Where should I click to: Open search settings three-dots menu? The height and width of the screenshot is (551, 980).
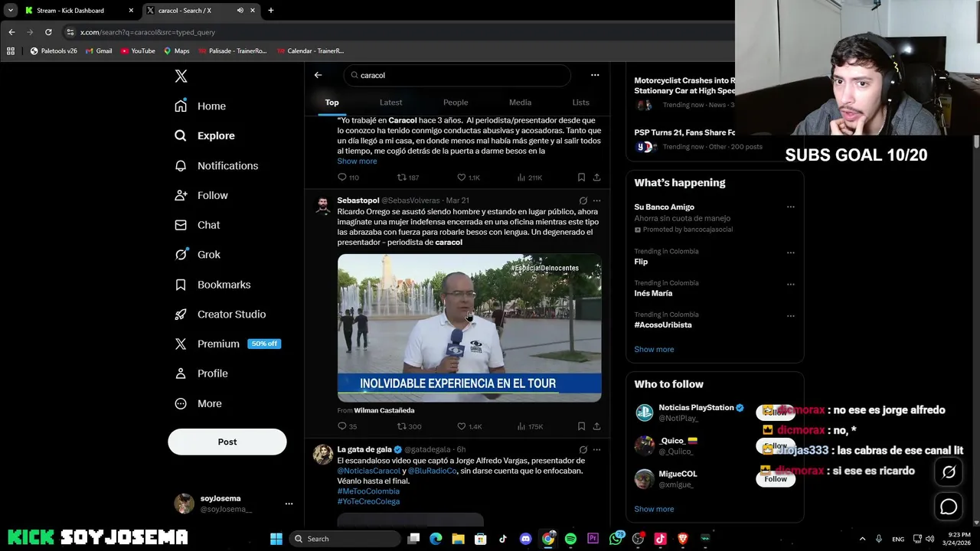pyautogui.click(x=595, y=75)
